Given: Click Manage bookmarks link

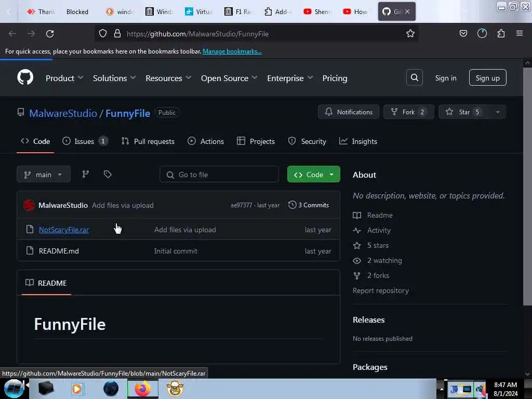Looking at the screenshot, I should coord(232,51).
